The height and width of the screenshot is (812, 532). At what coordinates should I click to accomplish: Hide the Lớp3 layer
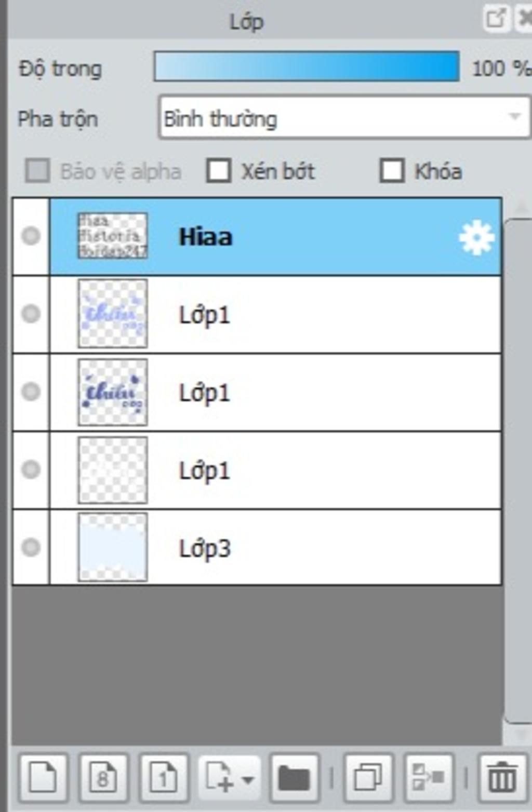click(31, 547)
